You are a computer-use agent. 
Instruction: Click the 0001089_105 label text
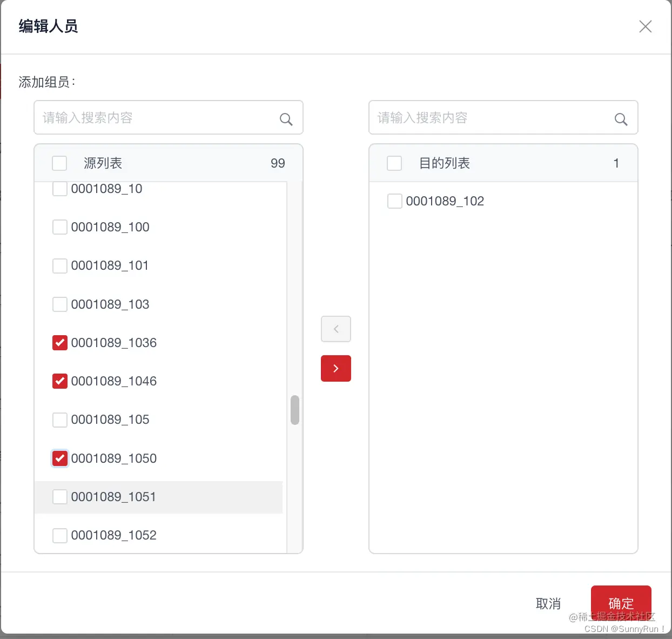coord(110,420)
